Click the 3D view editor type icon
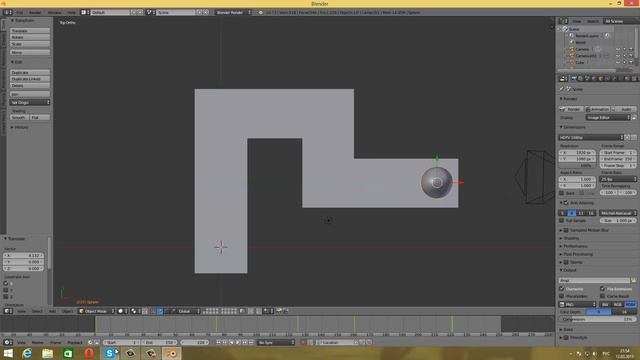640x360 pixels. [8, 311]
